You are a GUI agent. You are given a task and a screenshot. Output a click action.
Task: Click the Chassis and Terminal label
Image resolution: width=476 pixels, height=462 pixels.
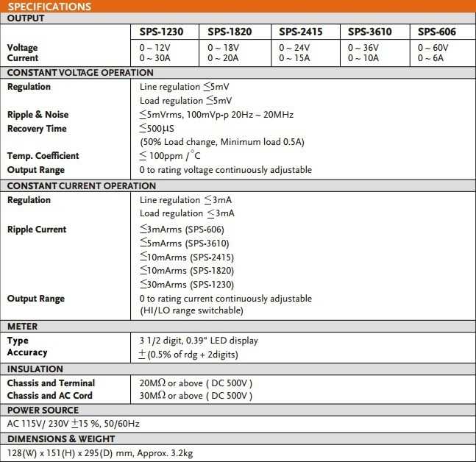click(51, 383)
